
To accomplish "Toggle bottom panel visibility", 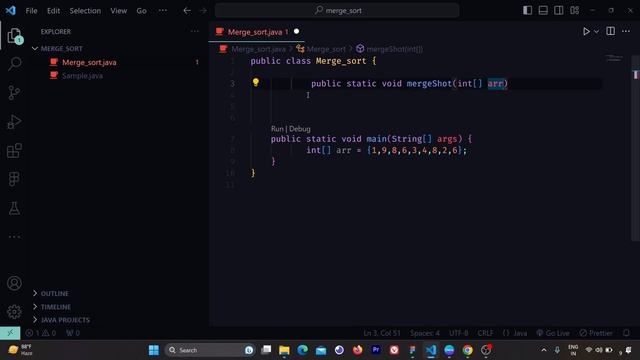I will coord(543,10).
